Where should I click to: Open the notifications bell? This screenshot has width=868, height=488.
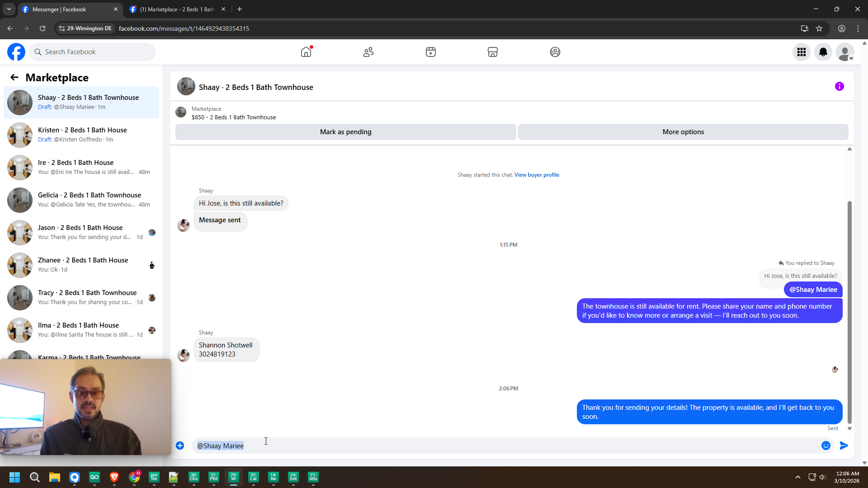click(x=823, y=52)
